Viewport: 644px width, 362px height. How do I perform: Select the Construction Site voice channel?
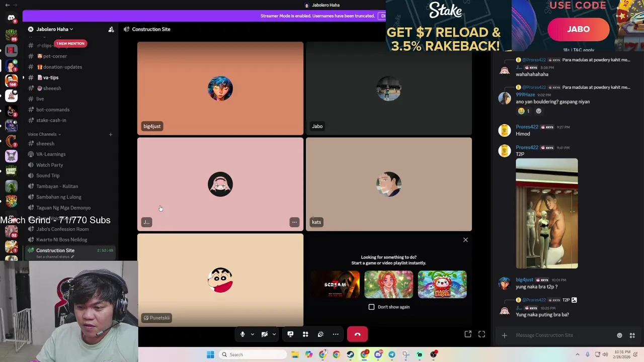(x=55, y=250)
